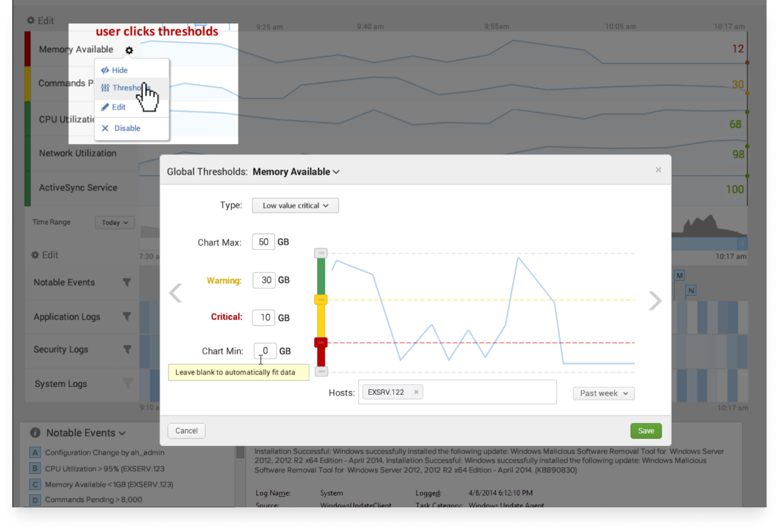Screen dimensions: 779x532
Task: Grab the red critical threshold slider handle
Action: (321, 342)
